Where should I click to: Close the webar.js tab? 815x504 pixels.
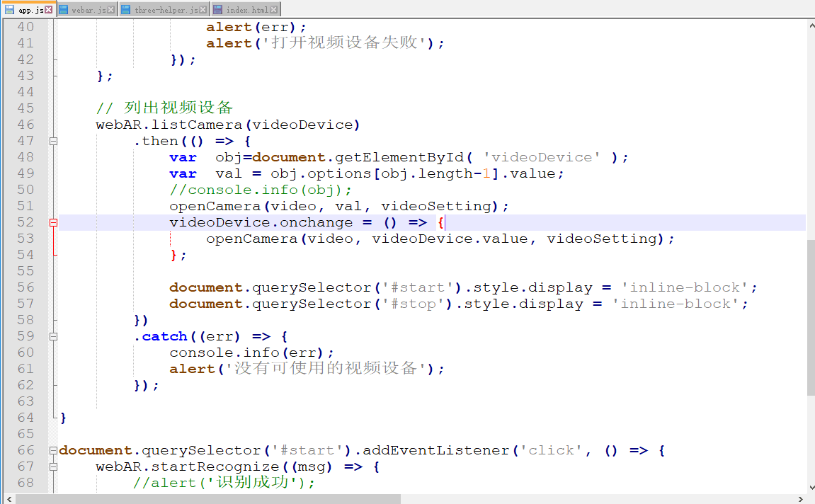click(x=110, y=9)
